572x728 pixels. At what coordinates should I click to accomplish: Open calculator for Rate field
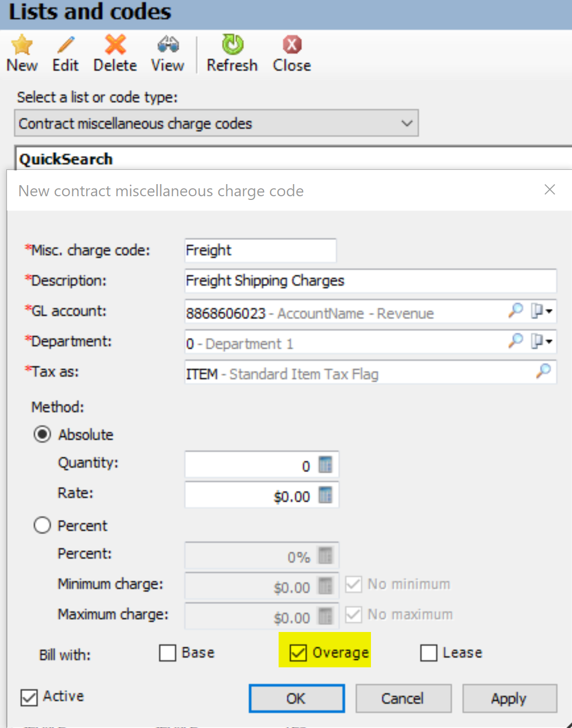click(x=326, y=495)
